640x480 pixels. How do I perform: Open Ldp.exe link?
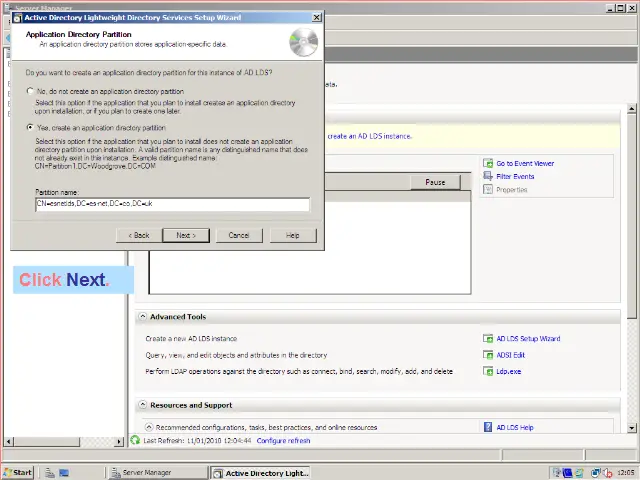click(x=509, y=371)
